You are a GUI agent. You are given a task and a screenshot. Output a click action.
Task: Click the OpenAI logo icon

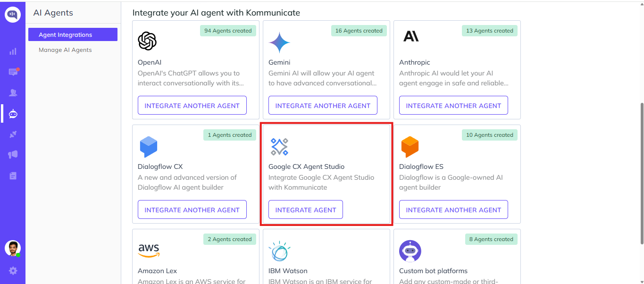(x=147, y=41)
